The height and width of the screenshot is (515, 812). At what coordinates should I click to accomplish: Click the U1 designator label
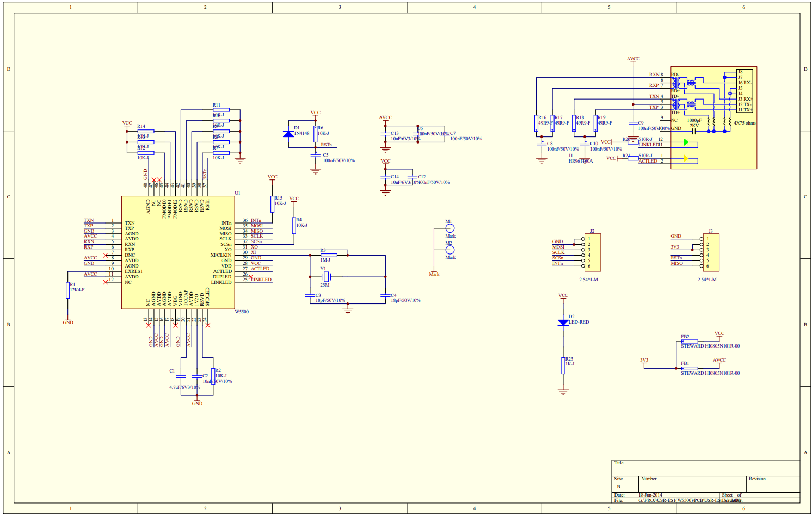pos(237,193)
